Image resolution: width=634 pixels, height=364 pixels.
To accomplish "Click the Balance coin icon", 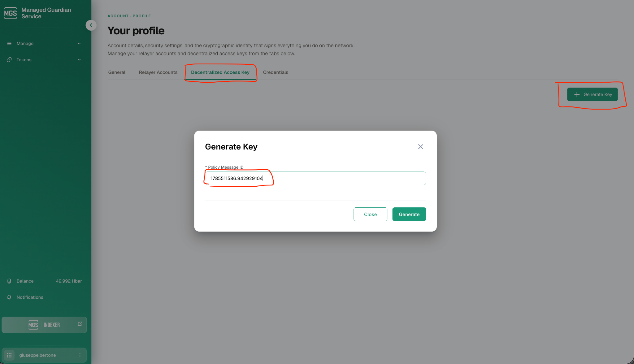I will [9, 281].
